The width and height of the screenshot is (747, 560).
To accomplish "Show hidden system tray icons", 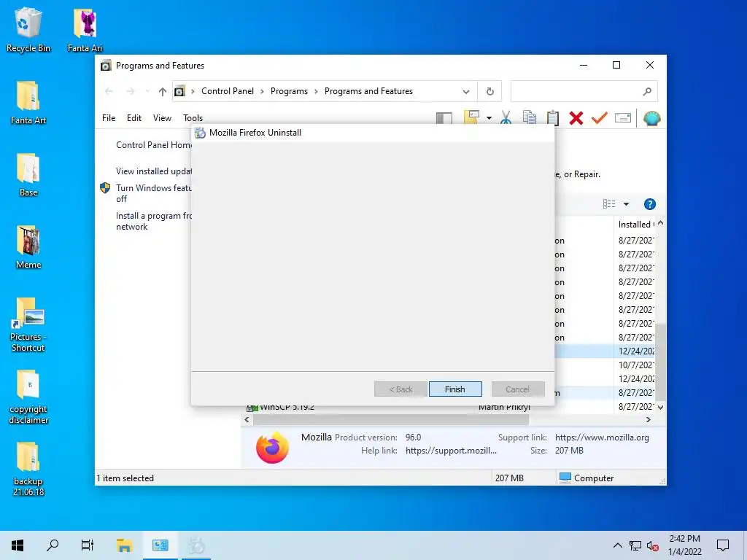I will coord(617,545).
